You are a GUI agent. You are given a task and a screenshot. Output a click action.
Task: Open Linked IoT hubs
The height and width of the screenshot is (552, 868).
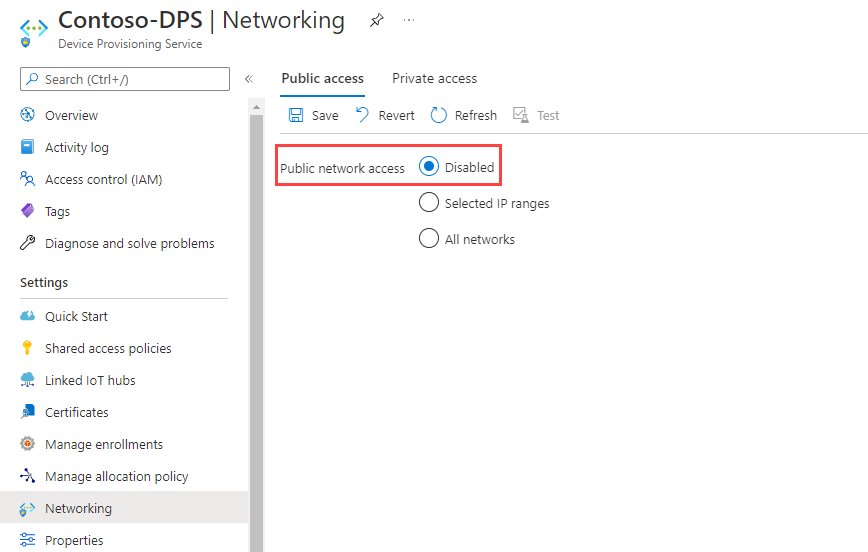coord(90,380)
